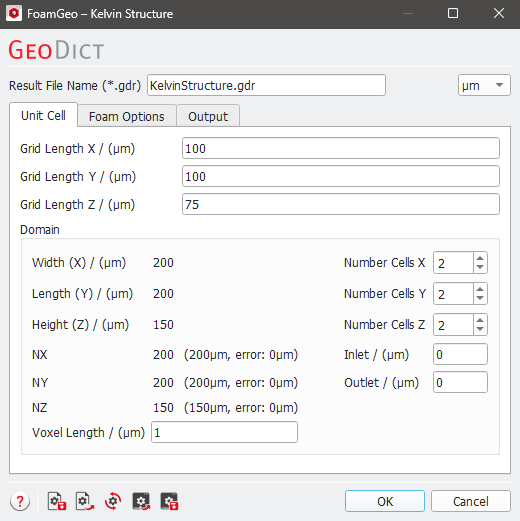Screen dimensions: 520x521
Task: Decrease Number Cells Y with down arrow
Action: (480, 299)
